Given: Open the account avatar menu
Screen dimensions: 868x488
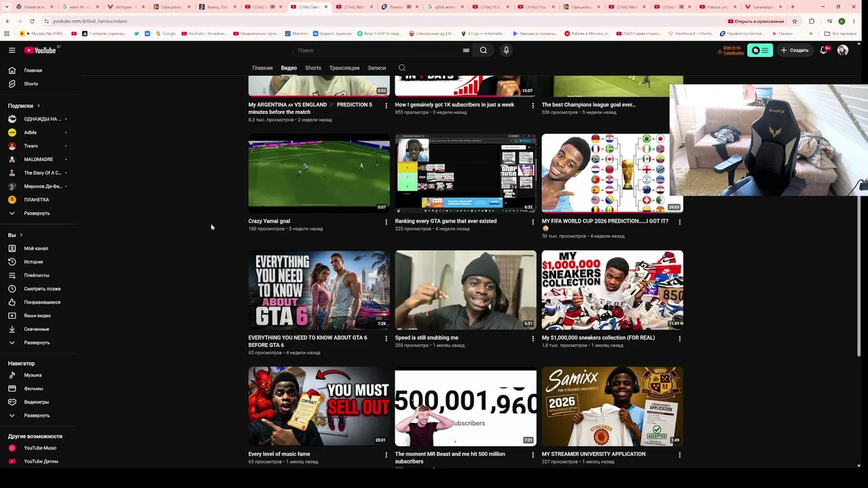Looking at the screenshot, I should pyautogui.click(x=843, y=50).
